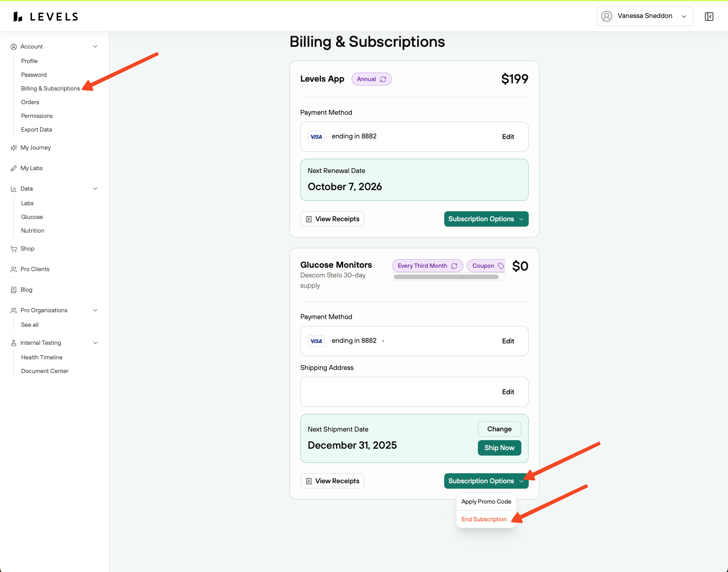Open Levels App Subscription Options dropdown
728x572 pixels.
point(486,219)
